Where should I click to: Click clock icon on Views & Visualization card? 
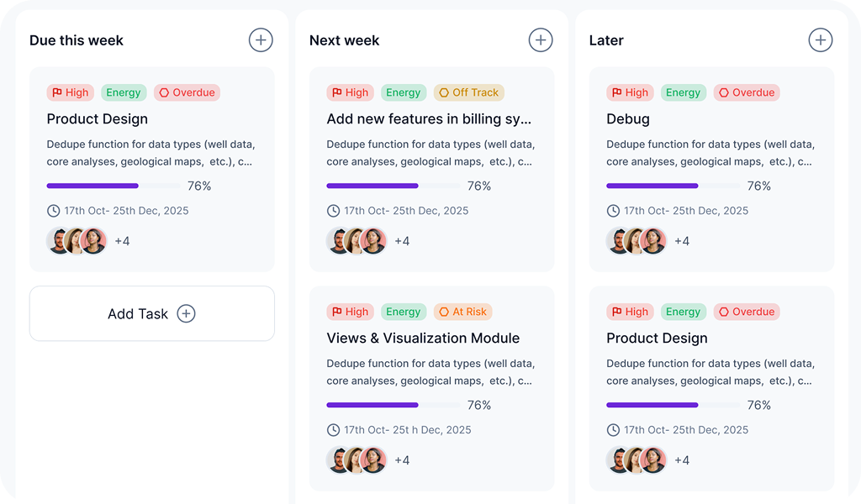(334, 430)
